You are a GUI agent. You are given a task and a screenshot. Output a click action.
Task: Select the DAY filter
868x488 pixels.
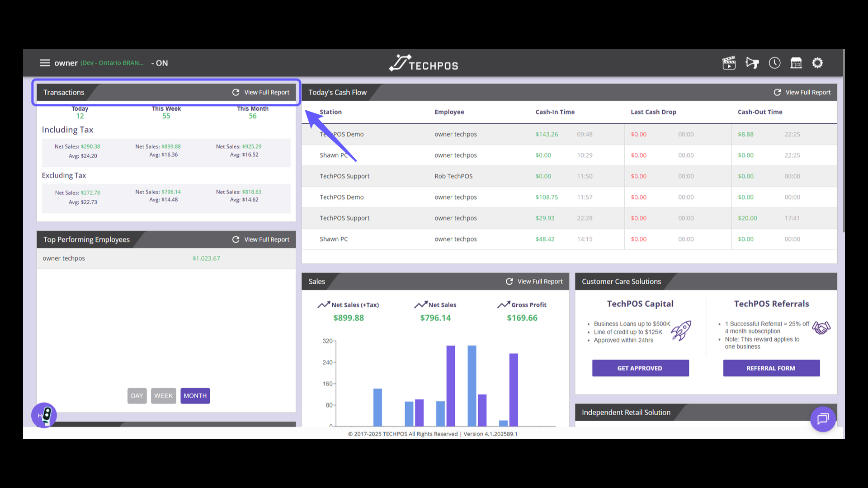[x=137, y=396]
